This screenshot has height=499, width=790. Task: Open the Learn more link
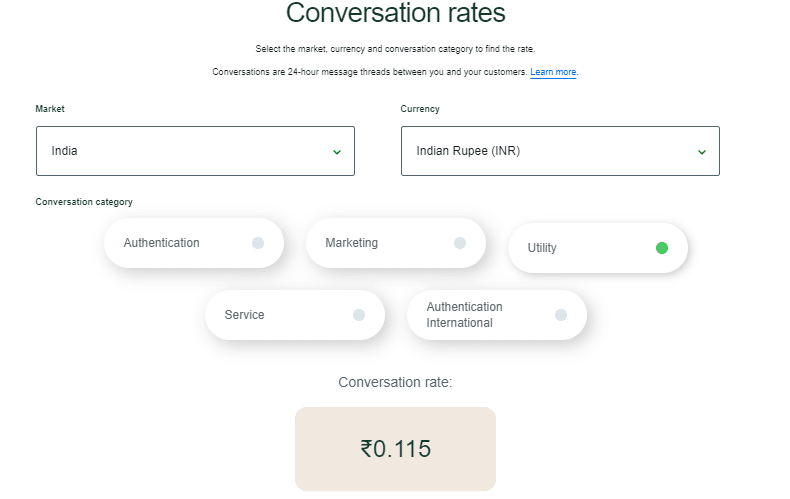pos(553,72)
